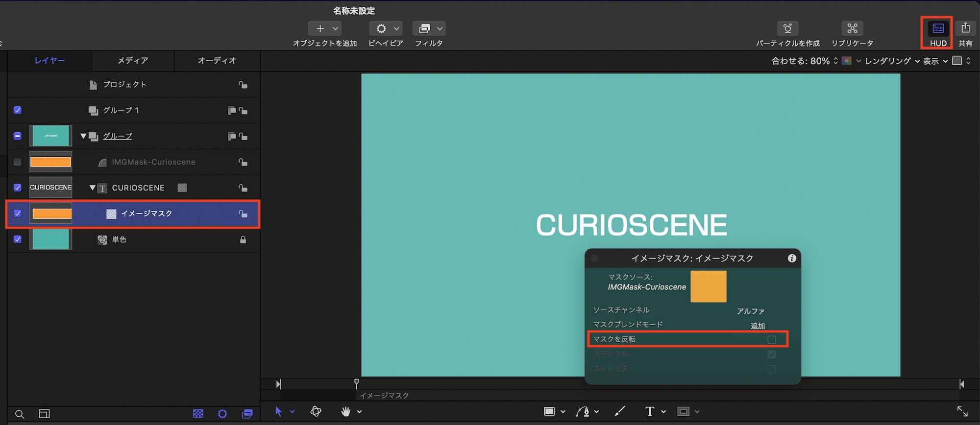Viewport: 980px width, 425px height.
Task: Choose the paint stroke tool
Action: point(620,412)
